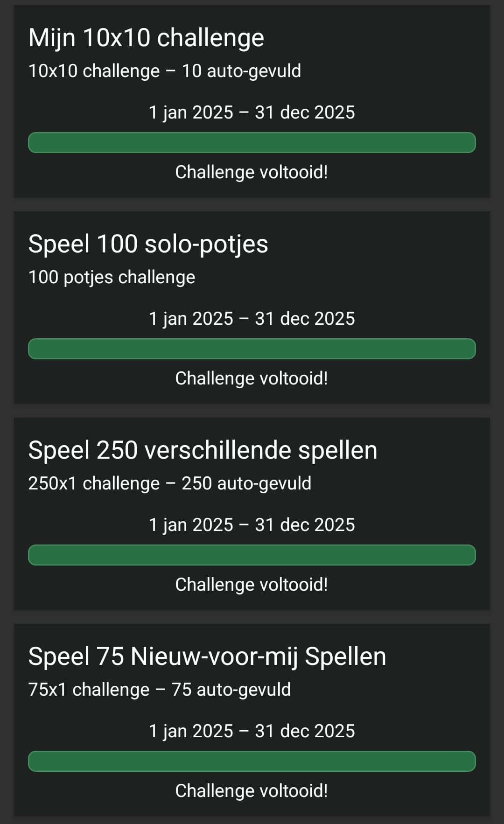504x824 pixels.
Task: Tap "Challenge voltooid!" under the solo-potjes card
Action: (x=252, y=378)
